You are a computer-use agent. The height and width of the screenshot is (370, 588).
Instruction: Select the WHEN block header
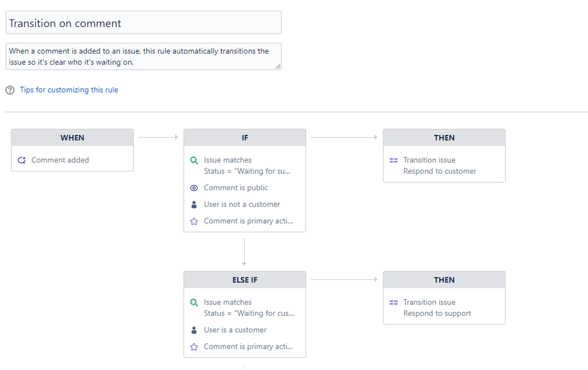pos(72,138)
